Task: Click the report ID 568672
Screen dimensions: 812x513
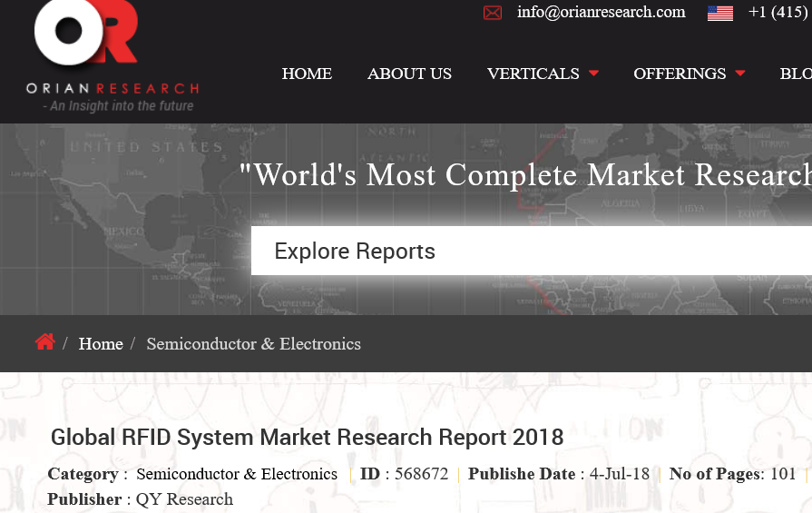Action: click(421, 474)
